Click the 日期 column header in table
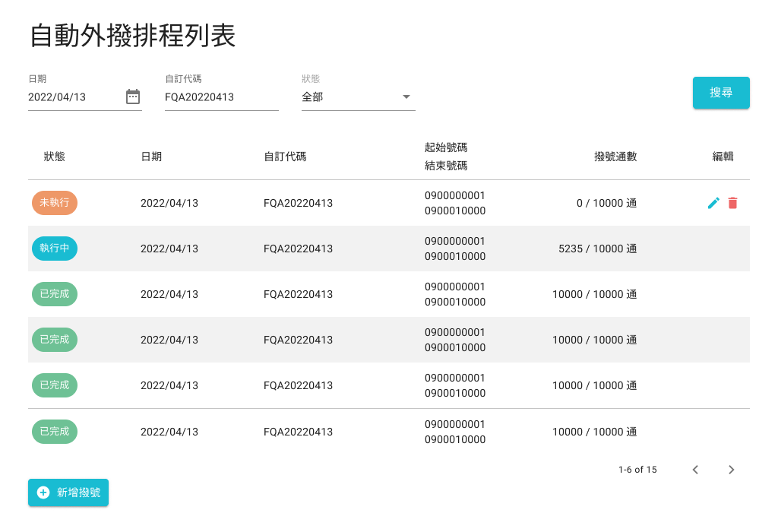 (x=151, y=157)
